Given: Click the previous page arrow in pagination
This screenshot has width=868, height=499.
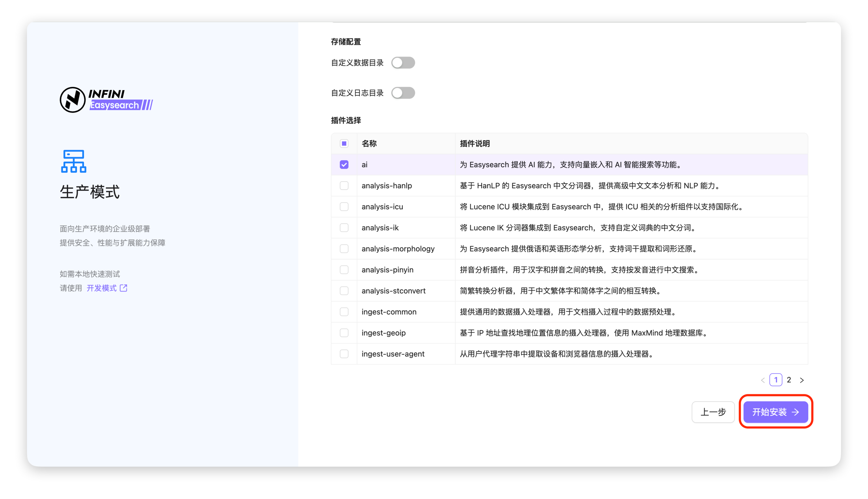Looking at the screenshot, I should click(x=763, y=380).
